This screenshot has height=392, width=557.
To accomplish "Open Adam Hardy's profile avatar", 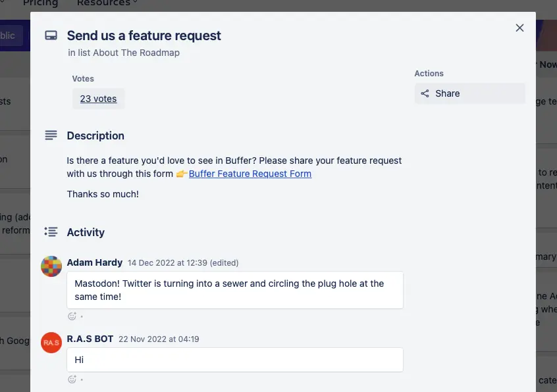I will pyautogui.click(x=51, y=266).
